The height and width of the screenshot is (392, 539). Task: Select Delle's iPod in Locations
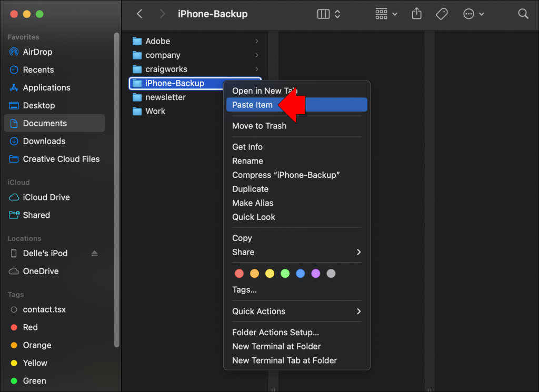[45, 253]
